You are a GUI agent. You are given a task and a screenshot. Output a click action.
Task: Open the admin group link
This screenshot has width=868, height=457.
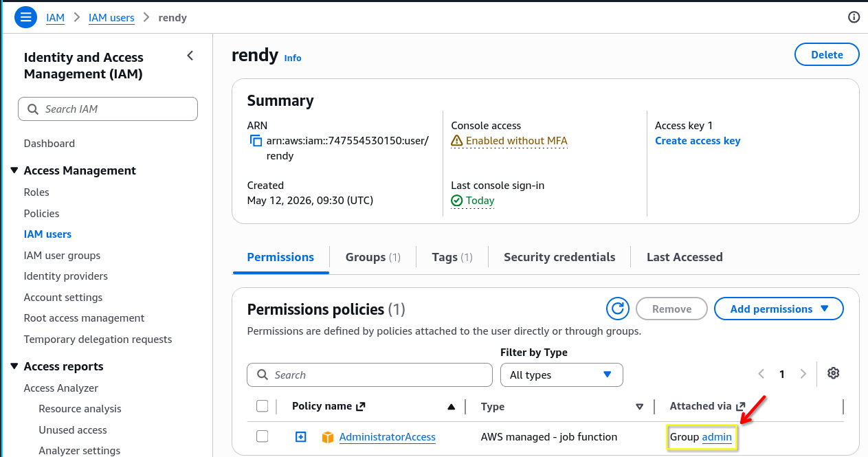tap(717, 437)
